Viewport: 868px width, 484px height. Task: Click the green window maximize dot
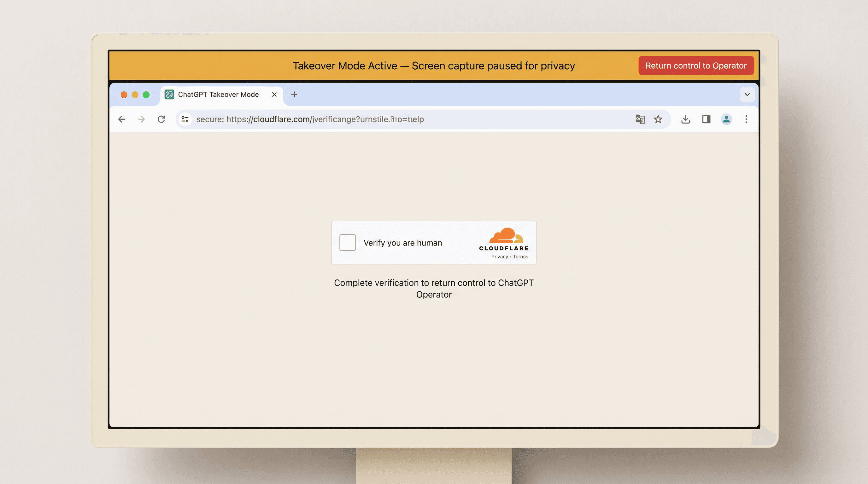click(146, 95)
